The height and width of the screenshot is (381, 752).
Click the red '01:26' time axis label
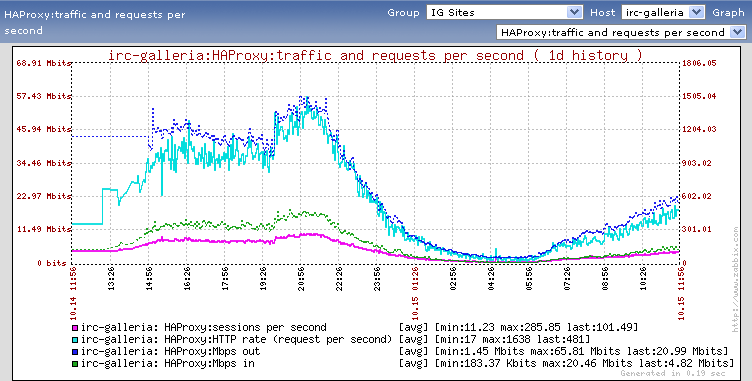coord(415,279)
